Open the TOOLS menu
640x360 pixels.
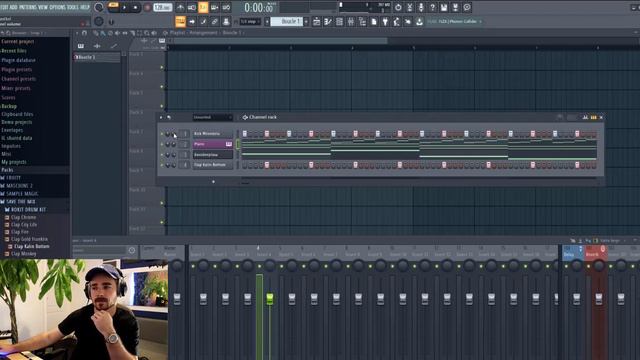(73, 7)
